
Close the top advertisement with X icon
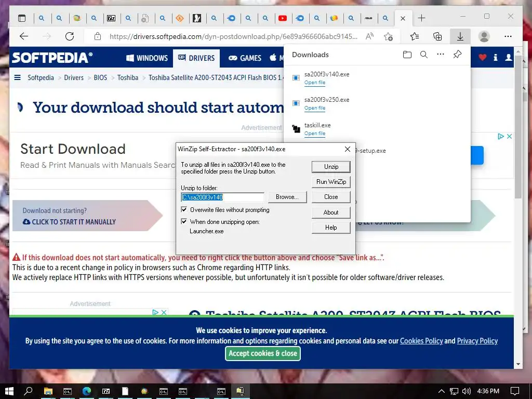click(x=509, y=137)
